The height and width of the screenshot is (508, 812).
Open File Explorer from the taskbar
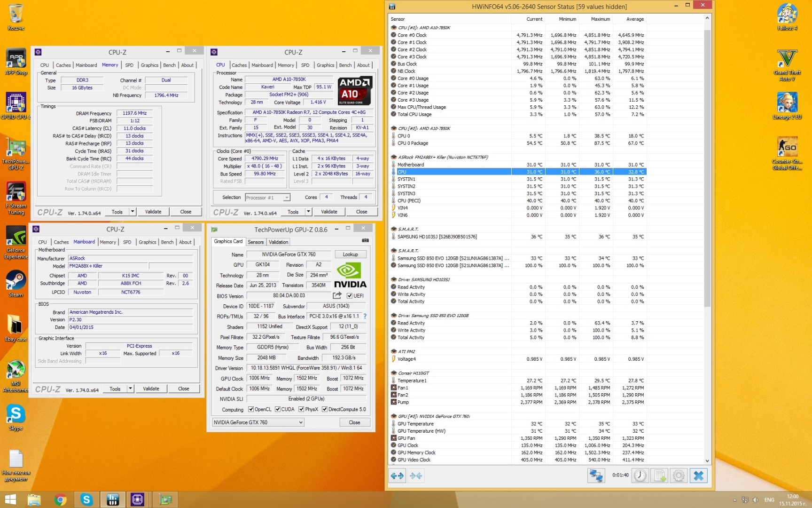(34, 500)
